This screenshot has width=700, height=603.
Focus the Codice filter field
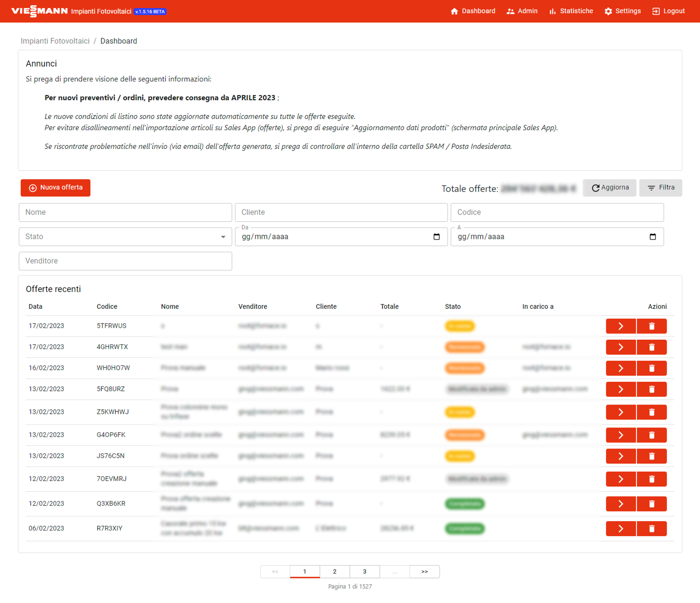click(x=557, y=212)
